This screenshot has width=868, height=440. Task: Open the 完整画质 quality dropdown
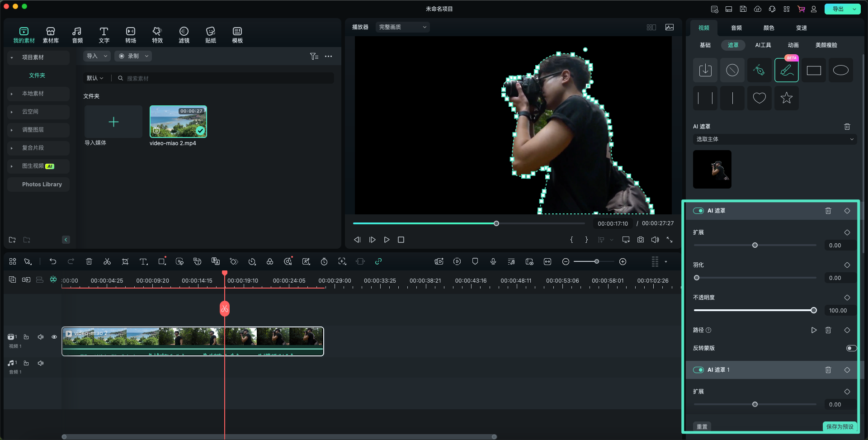(x=402, y=27)
